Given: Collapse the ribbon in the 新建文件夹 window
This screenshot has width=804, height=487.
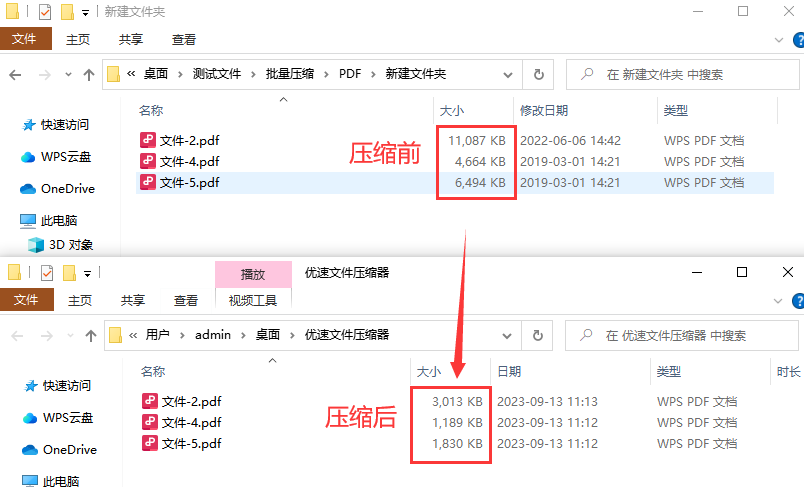Looking at the screenshot, I should [779, 39].
